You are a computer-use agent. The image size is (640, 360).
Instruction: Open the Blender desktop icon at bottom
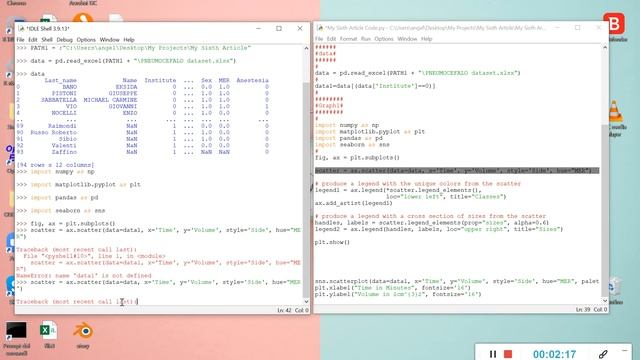coord(83,331)
